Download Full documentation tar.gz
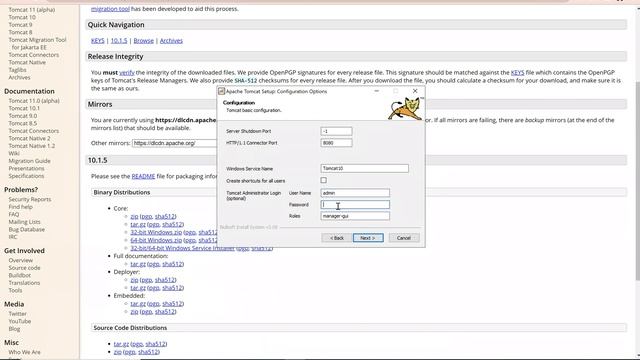640x360 pixels. coord(138,264)
